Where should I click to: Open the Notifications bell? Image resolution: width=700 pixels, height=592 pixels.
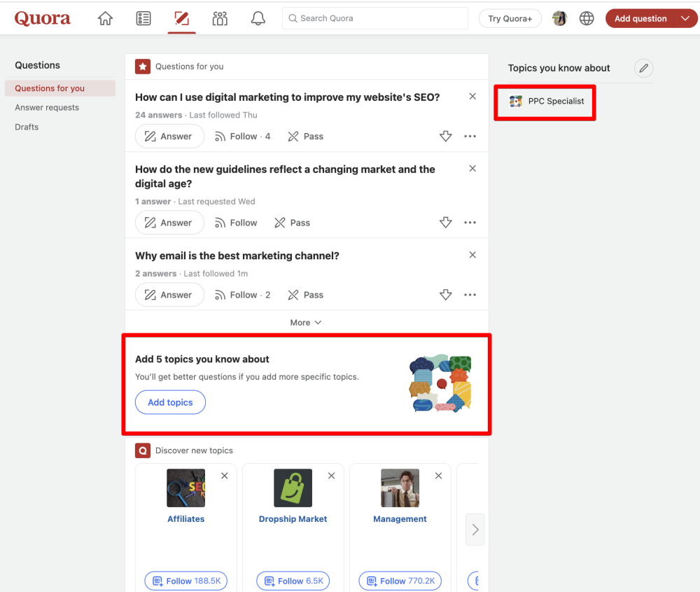pos(258,18)
